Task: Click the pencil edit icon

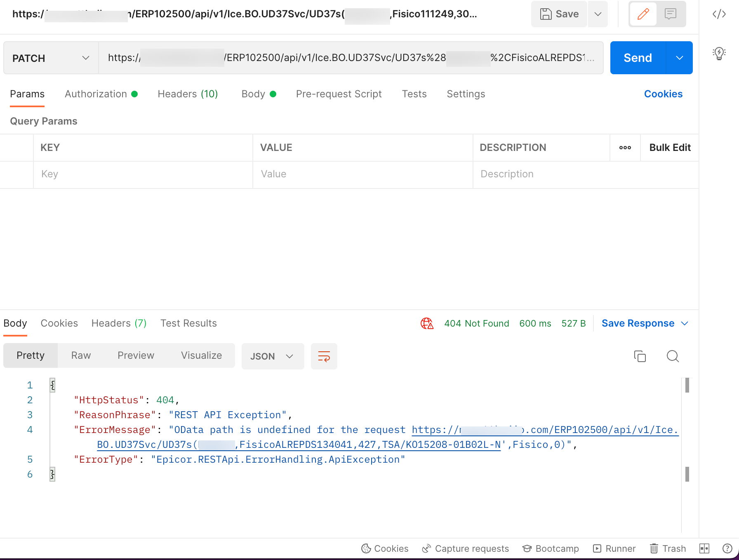Action: [643, 14]
